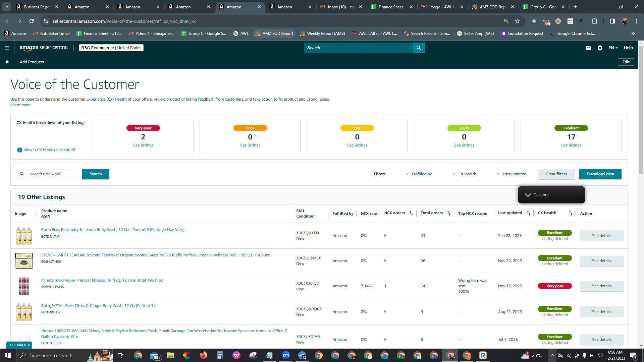Open the messages envelope icon
Viewport: 644px width, 362px height.
(588, 48)
